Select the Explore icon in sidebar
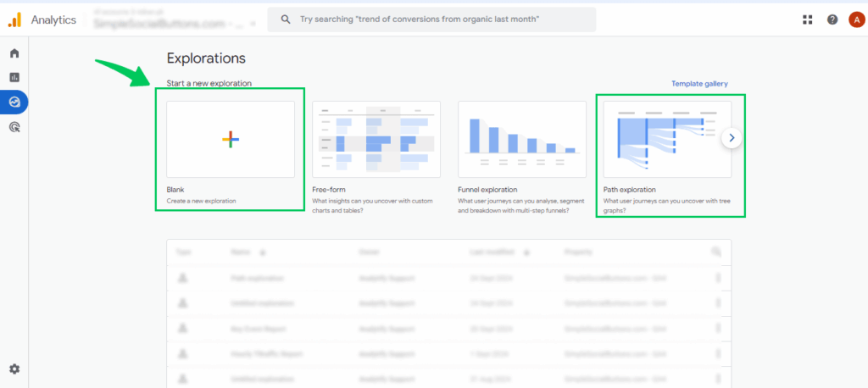 click(14, 102)
